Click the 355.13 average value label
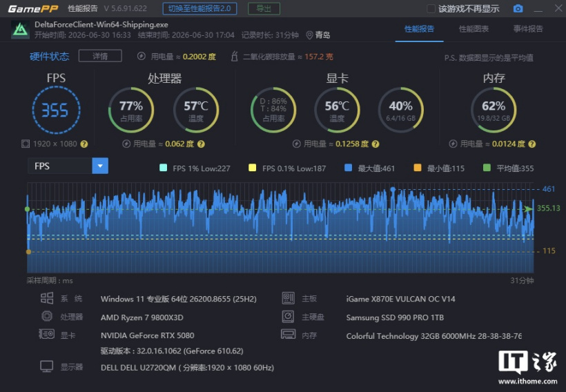Image resolution: width=566 pixels, height=392 pixels. (548, 208)
